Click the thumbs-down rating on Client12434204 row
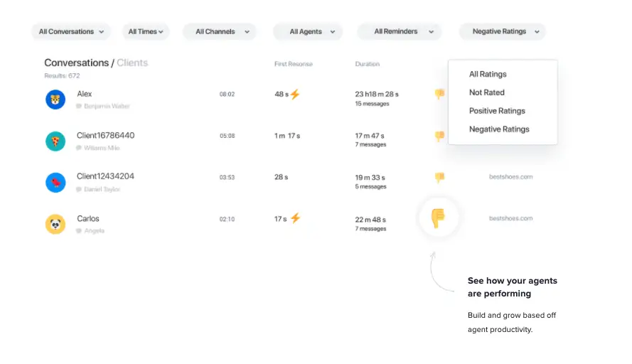 (439, 177)
